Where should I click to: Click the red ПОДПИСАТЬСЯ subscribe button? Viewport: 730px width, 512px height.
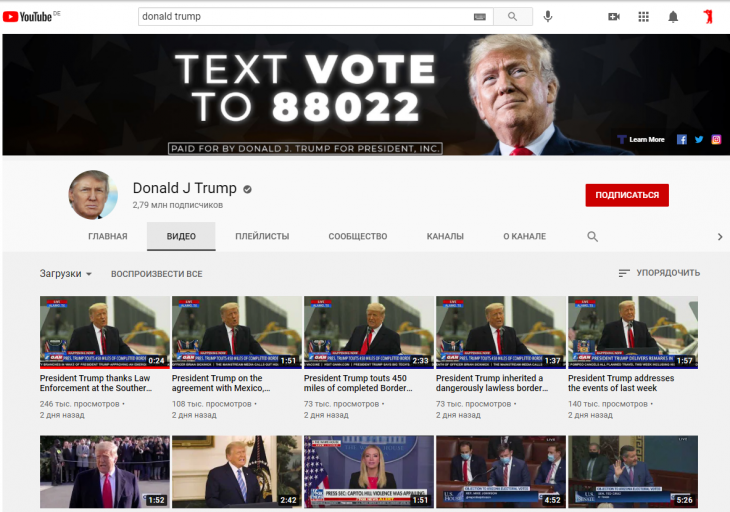click(627, 195)
